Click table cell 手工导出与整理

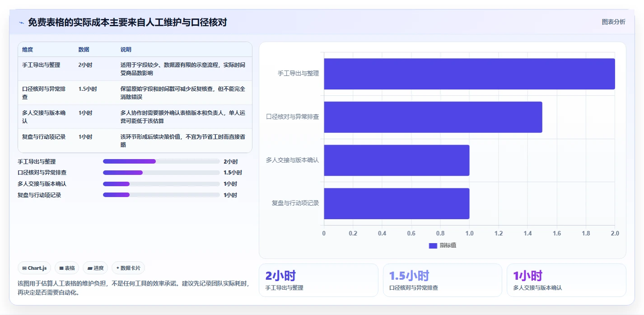41,65
